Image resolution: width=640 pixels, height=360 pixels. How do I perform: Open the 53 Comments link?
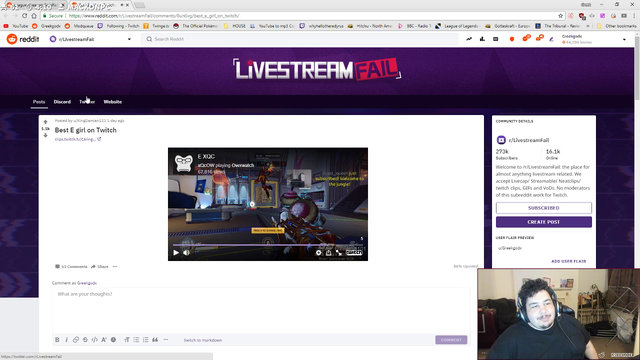[x=71, y=267]
